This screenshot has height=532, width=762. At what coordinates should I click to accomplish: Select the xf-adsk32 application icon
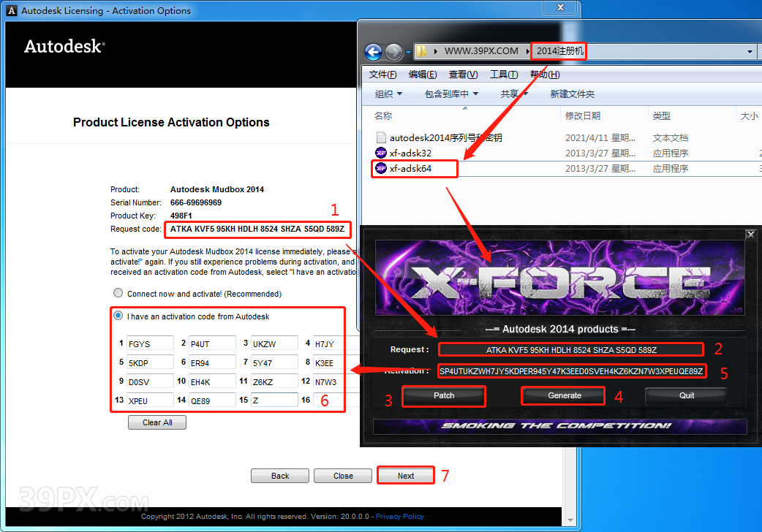pyautogui.click(x=381, y=153)
